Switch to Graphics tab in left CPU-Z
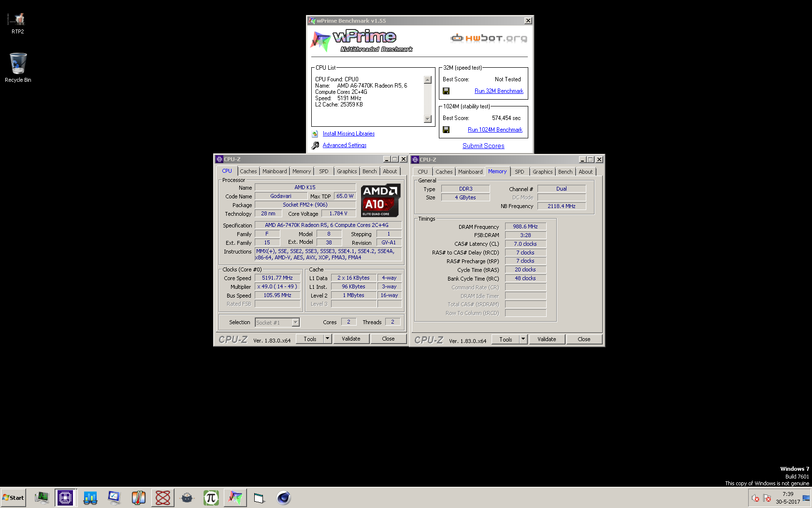812x508 pixels. [347, 171]
